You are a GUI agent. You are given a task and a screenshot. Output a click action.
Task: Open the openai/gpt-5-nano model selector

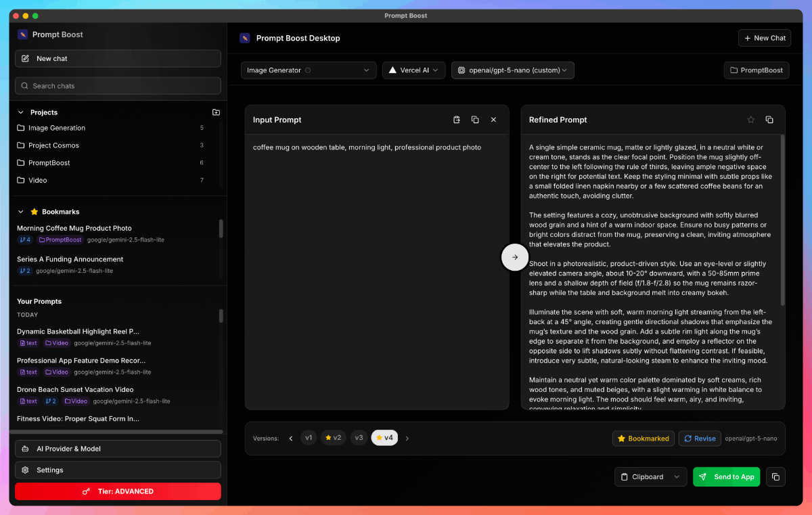coord(512,70)
